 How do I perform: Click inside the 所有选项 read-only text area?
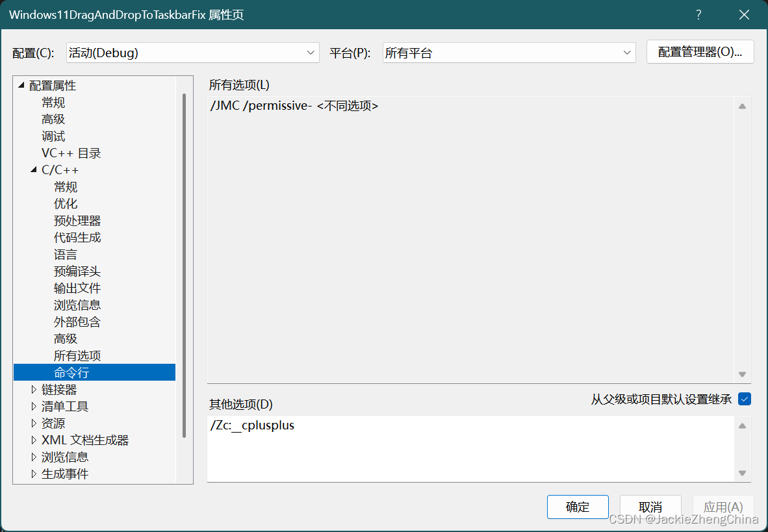[x=470, y=240]
